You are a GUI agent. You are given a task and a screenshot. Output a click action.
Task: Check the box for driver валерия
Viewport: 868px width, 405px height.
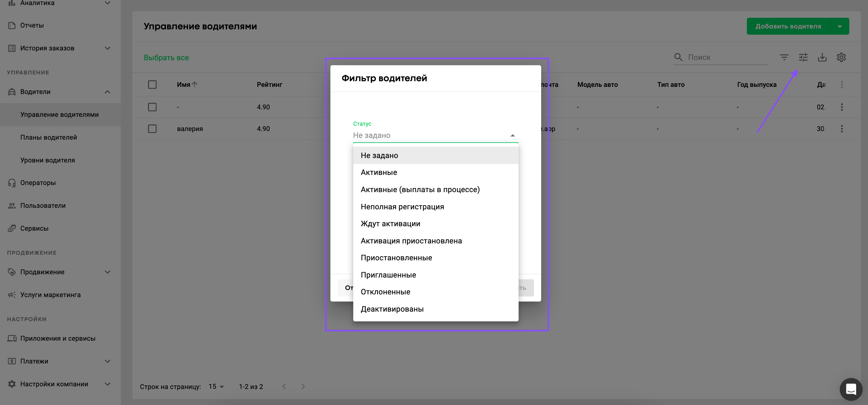point(152,129)
